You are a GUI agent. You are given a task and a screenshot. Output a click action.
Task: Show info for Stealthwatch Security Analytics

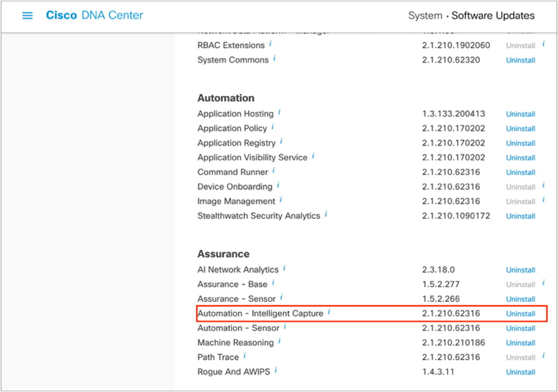pyautogui.click(x=326, y=214)
